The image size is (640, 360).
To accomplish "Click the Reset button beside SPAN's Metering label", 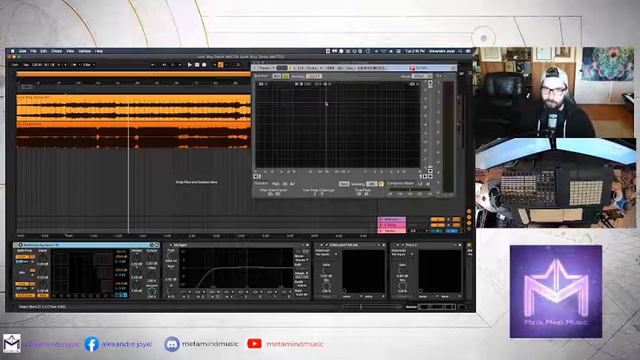I will (344, 184).
